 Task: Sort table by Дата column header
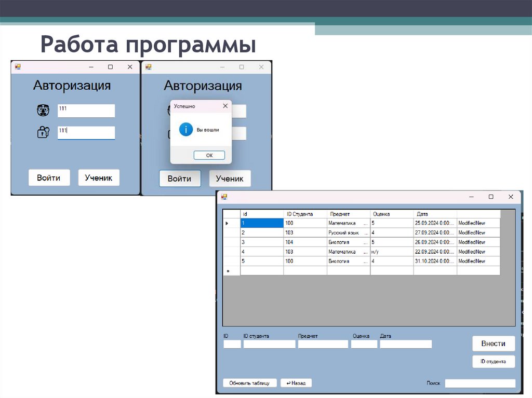point(435,214)
